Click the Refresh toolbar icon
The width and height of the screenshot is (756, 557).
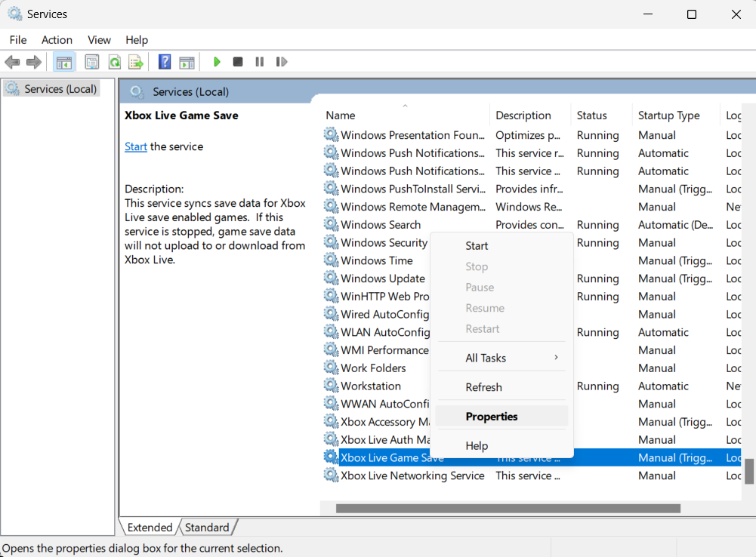tap(114, 62)
